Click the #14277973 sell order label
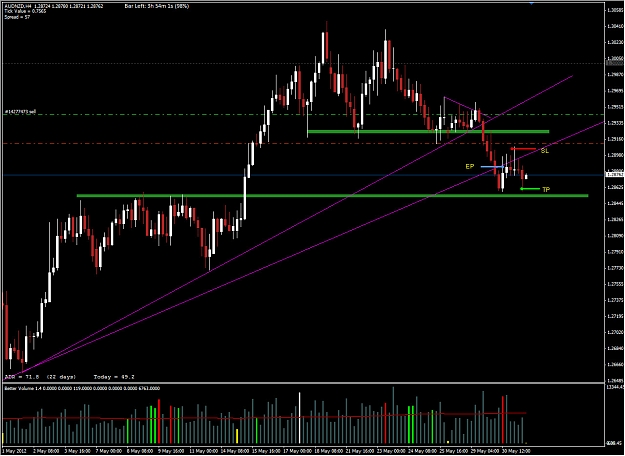The height and width of the screenshot is (456, 625). click(x=20, y=112)
